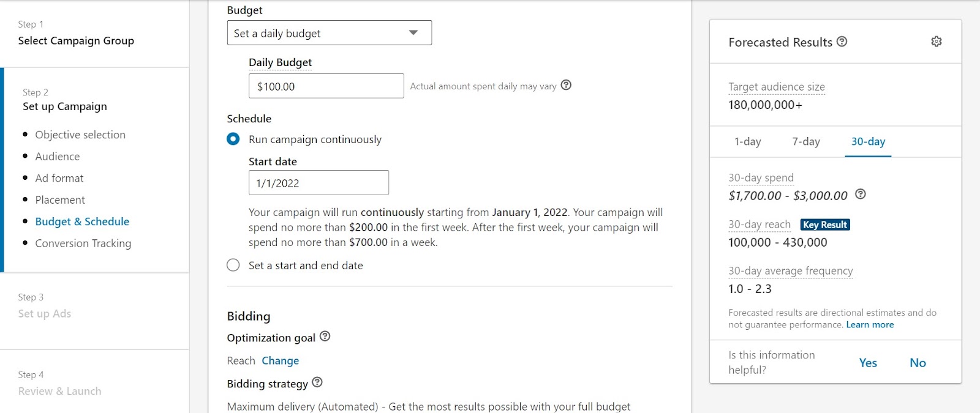Switch to the 1-day forecast tab
This screenshot has height=413, width=980.
click(747, 141)
